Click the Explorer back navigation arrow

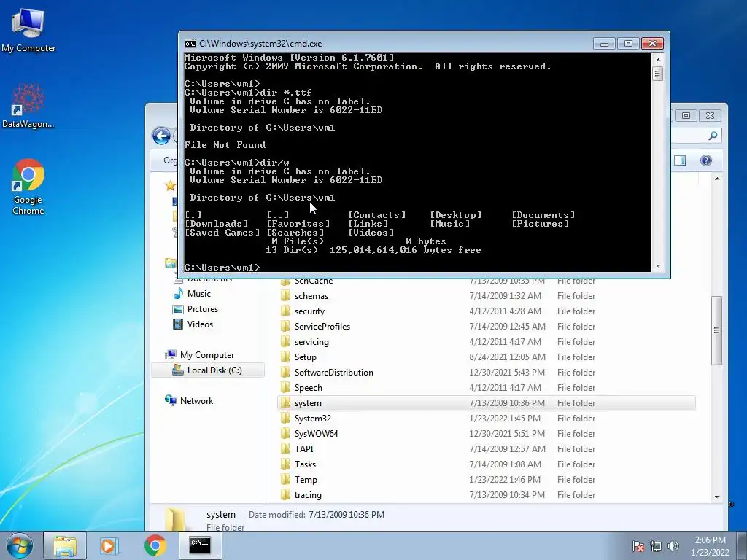tap(161, 136)
